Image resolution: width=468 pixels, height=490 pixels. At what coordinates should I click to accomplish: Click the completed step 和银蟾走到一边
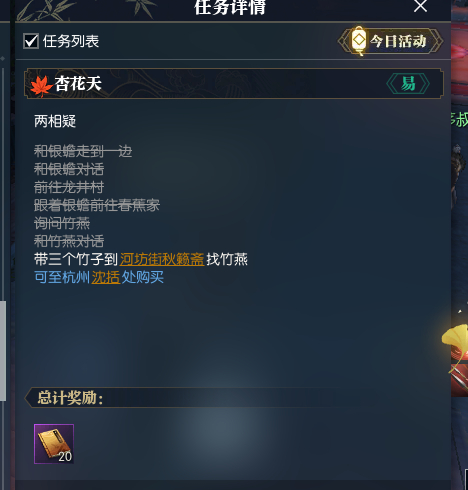(83, 151)
